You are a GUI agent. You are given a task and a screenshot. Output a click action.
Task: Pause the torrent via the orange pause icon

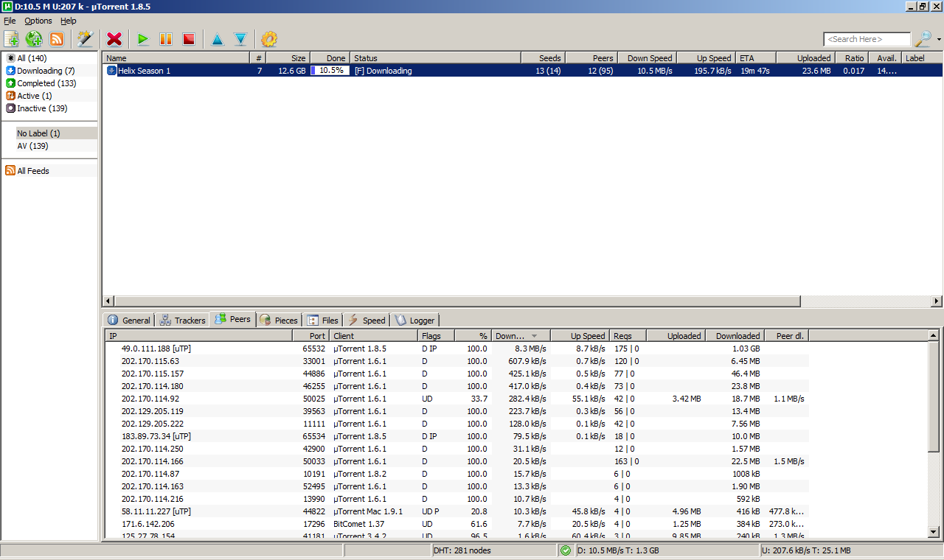pos(166,39)
